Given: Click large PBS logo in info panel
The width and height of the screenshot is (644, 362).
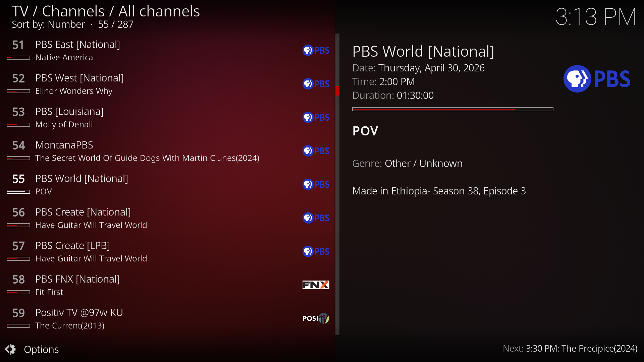Looking at the screenshot, I should (597, 79).
